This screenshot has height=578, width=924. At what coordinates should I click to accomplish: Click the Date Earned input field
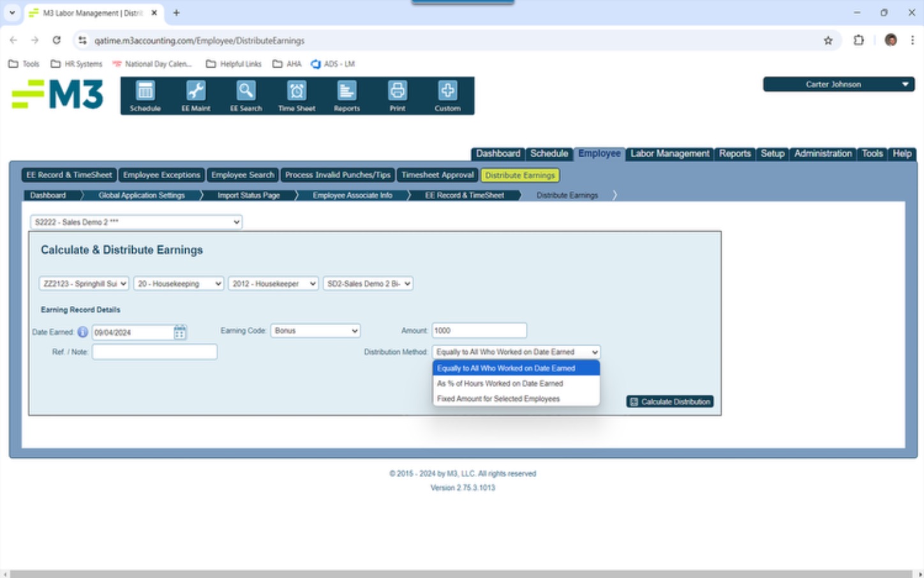tap(133, 332)
